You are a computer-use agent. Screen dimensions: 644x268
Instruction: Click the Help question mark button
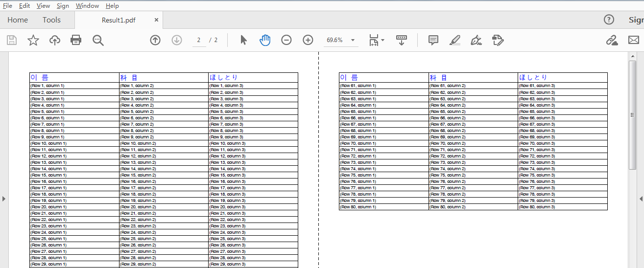point(609,20)
